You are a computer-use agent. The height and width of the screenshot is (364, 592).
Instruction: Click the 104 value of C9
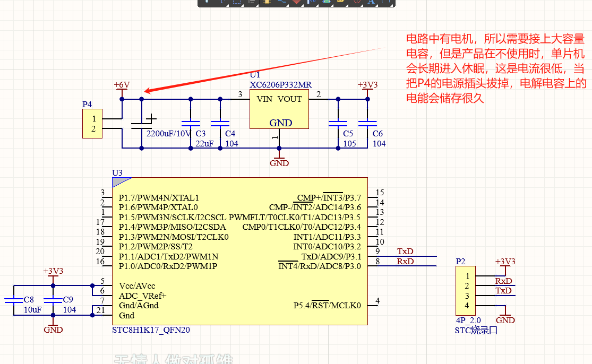click(70, 310)
